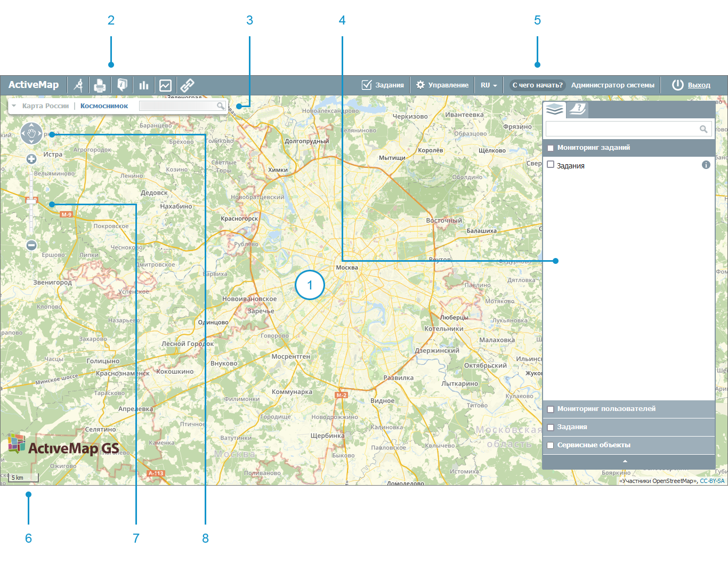Collapse the layers panel with bottom arrow

click(x=625, y=462)
